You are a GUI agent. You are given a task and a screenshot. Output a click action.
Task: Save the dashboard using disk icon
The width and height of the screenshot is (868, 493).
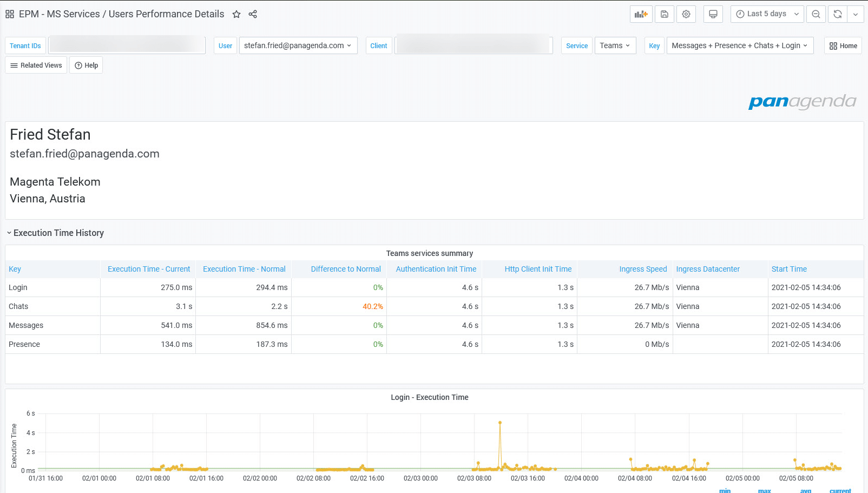pyautogui.click(x=665, y=14)
